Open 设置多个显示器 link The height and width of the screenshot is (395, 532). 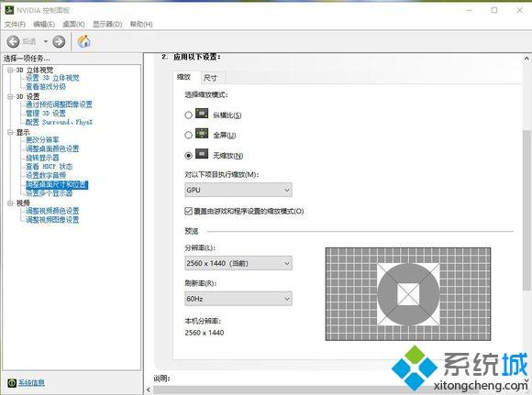point(50,193)
